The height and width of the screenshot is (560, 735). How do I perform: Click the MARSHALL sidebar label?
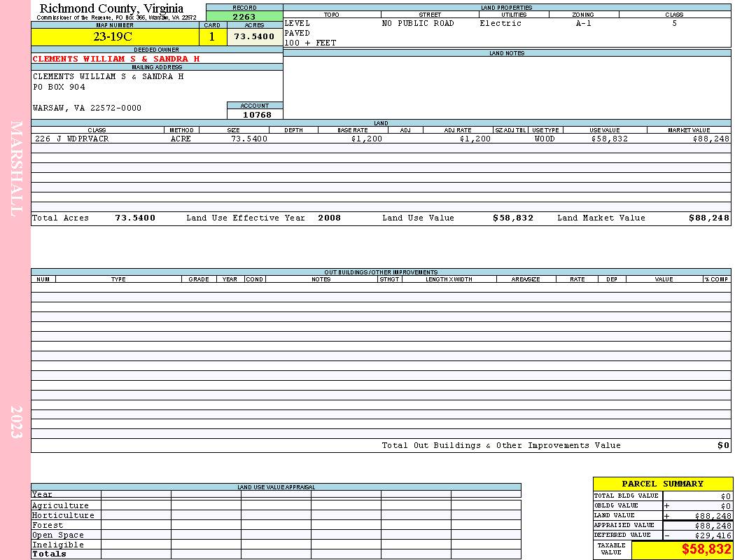[x=16, y=169]
